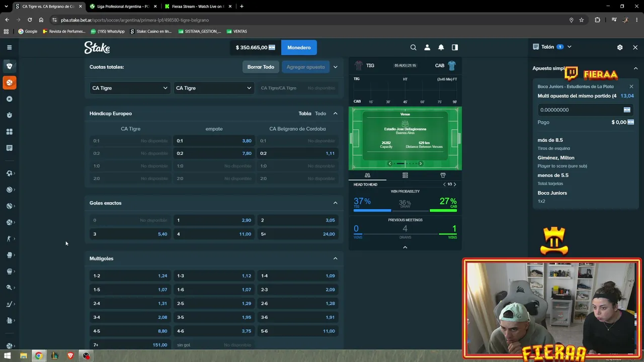Show lineups jersey tab icon in match widget
Viewport: 644px width, 362px height.
coord(443,175)
